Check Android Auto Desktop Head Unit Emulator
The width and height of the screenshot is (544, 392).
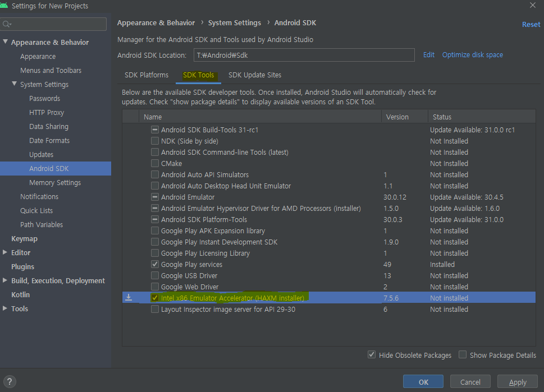(155, 186)
